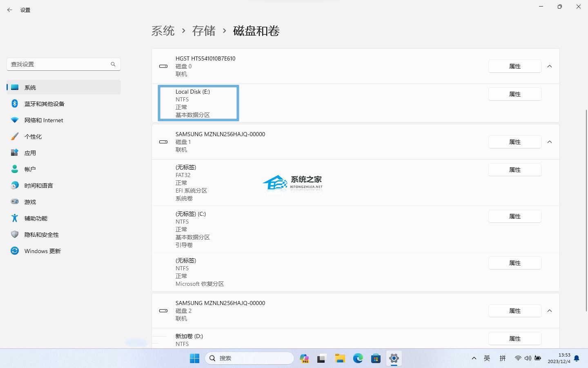Open 属性 for 新加卷 (D:)

pos(514,339)
